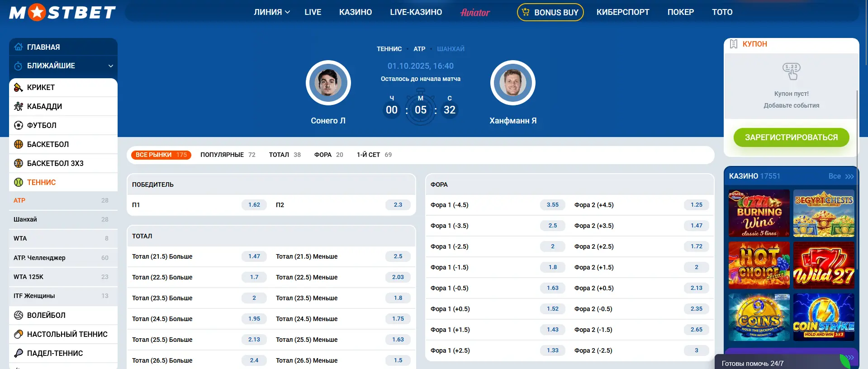Image resolution: width=868 pixels, height=369 pixels.
Task: Click ШАНХАЙ breadcrumb link
Action: pos(451,49)
